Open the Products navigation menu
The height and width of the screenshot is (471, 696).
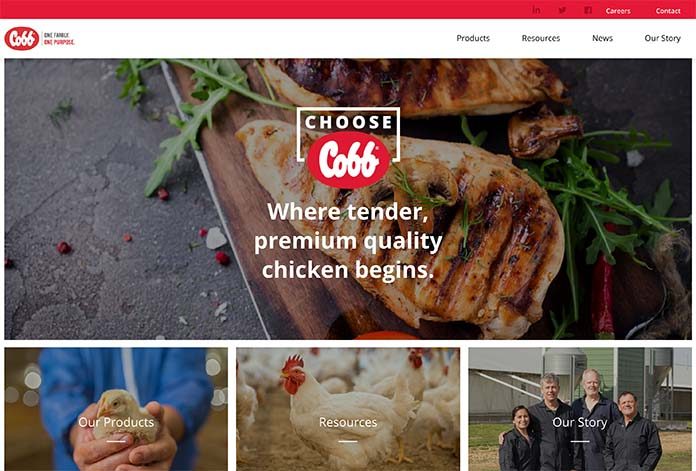473,38
